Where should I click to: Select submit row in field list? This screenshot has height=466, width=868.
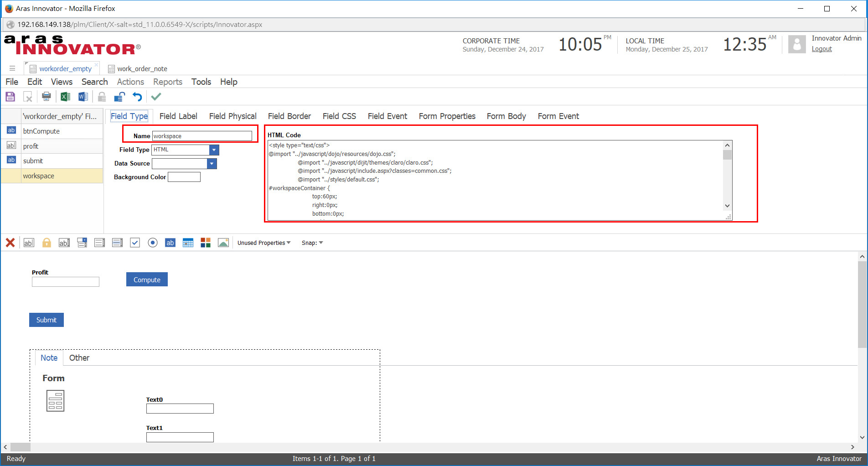pos(52,161)
